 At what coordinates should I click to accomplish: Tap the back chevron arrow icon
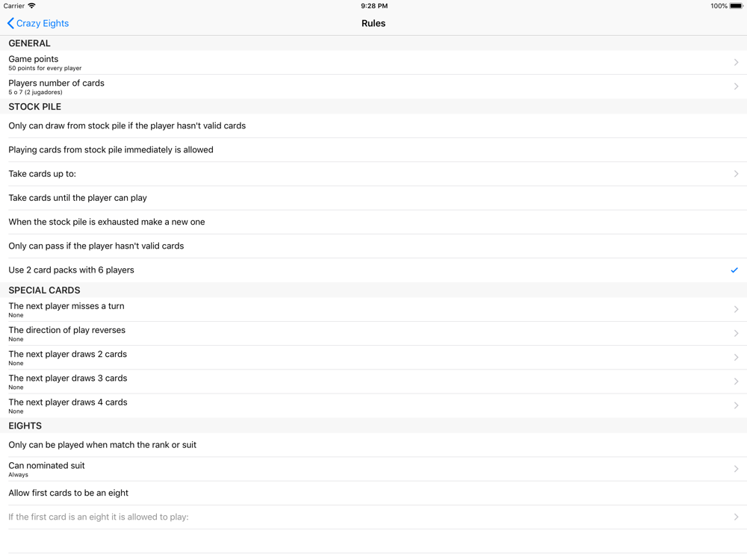pos(10,23)
